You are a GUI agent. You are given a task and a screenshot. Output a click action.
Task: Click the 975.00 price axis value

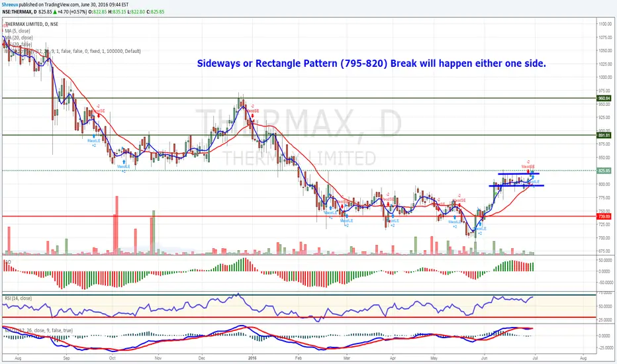click(605, 91)
